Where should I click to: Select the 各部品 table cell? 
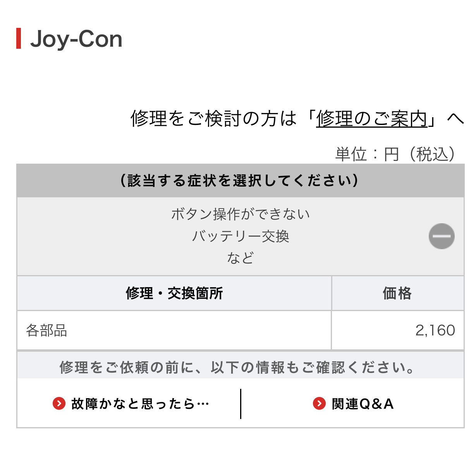click(174, 330)
